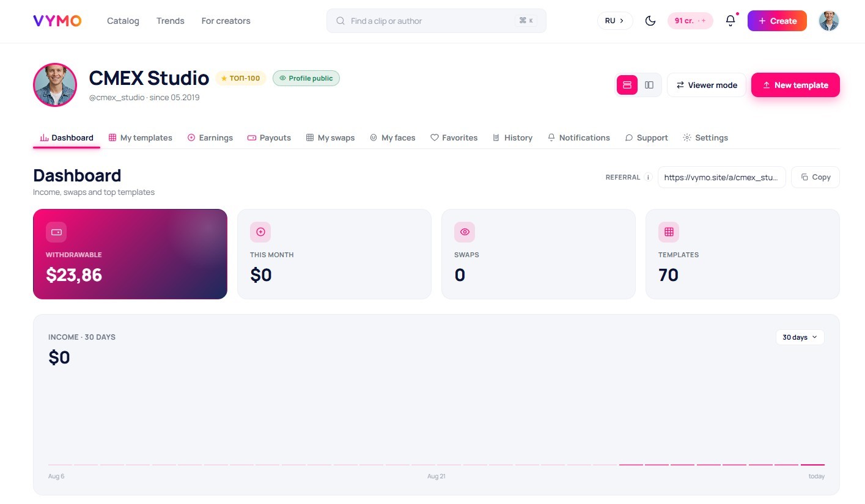Open the My templates tab
Screen dimensions: 865x504
141,137
